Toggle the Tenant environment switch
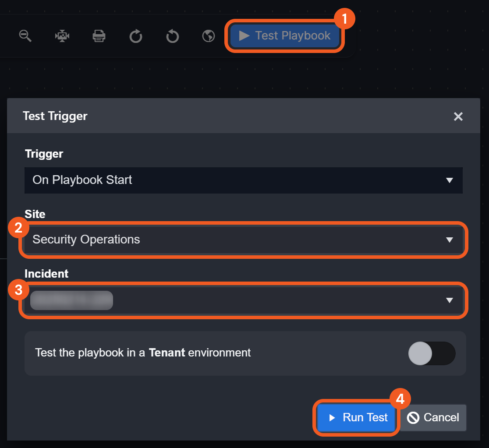 pos(432,353)
